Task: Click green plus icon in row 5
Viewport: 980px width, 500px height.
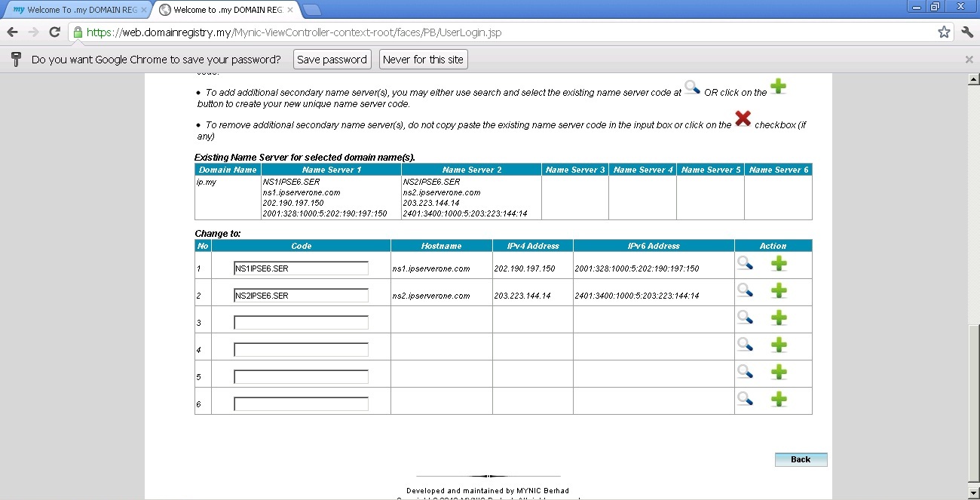Action: point(779,372)
